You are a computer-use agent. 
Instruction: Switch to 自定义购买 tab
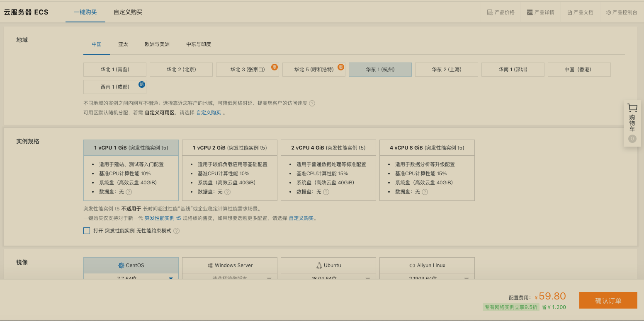128,12
